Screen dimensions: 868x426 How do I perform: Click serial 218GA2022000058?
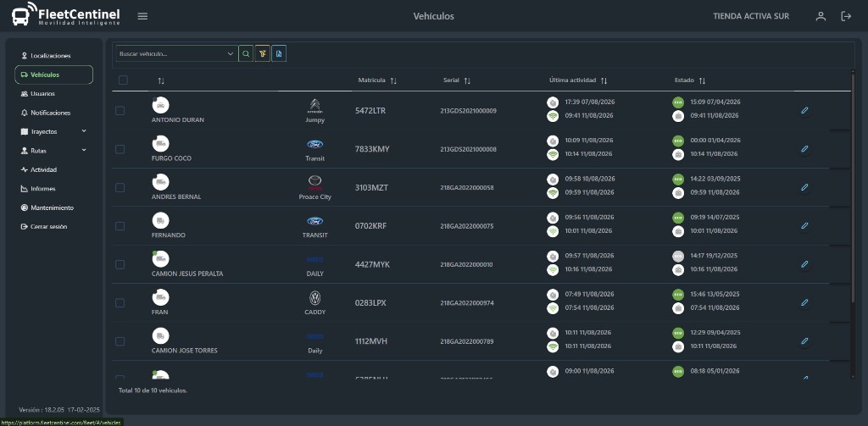point(467,187)
